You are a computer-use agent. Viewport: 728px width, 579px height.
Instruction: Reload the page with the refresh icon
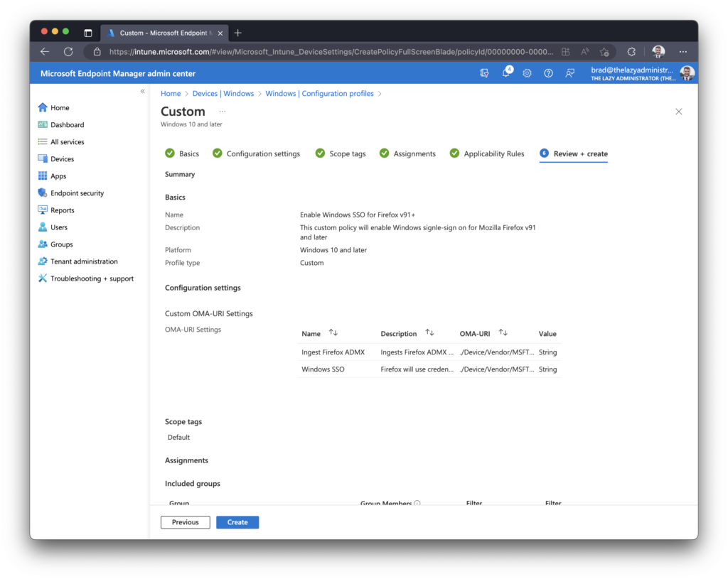coord(68,51)
